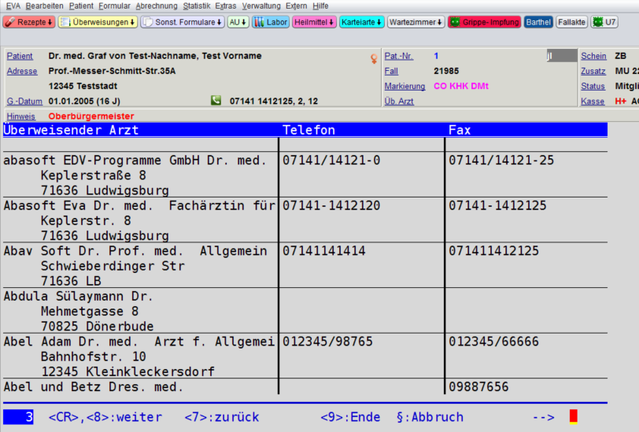Click the Fallakte button
Image resolution: width=639 pixels, height=432 pixels.
[x=572, y=22]
